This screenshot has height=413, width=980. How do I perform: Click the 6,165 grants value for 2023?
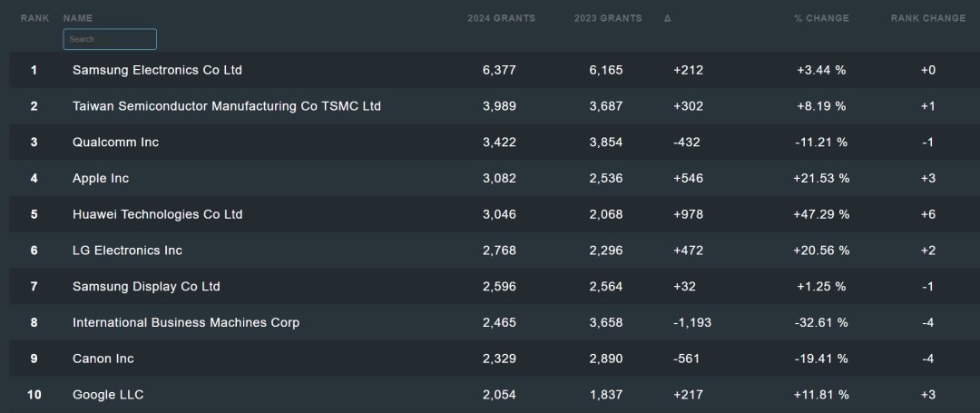[606, 70]
